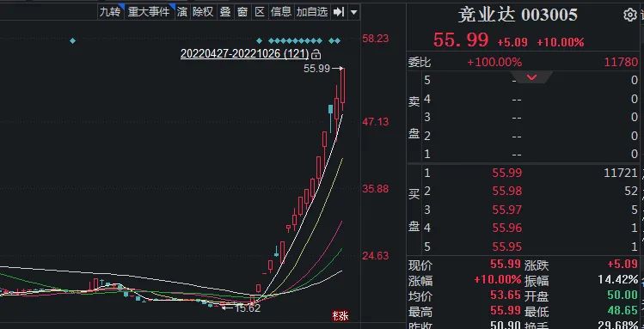Expand the red chevron under 委比
Viewport: 644px width, 329px height.
coord(532,77)
